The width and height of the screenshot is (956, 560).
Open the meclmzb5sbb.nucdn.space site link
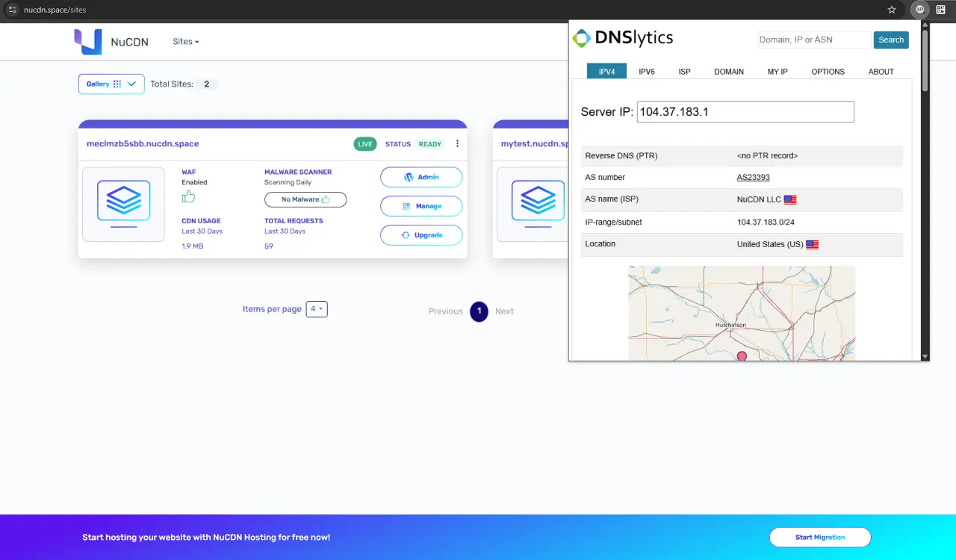pos(143,143)
